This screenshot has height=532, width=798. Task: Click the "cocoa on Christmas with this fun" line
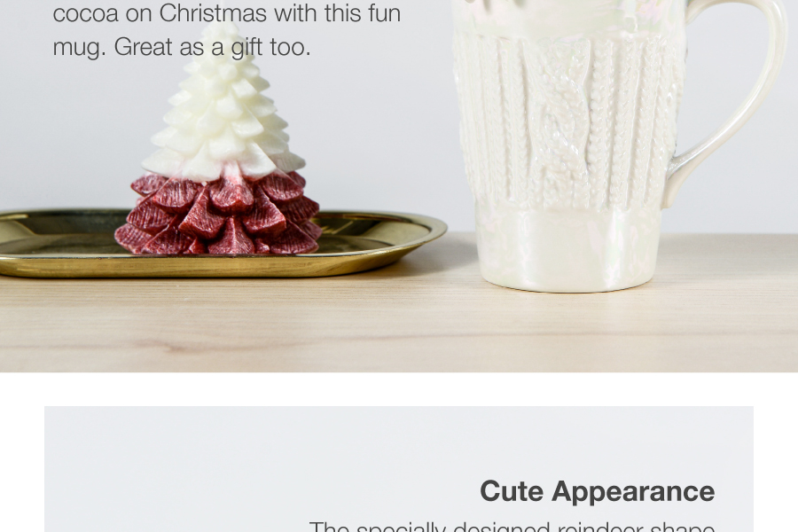[227, 12]
